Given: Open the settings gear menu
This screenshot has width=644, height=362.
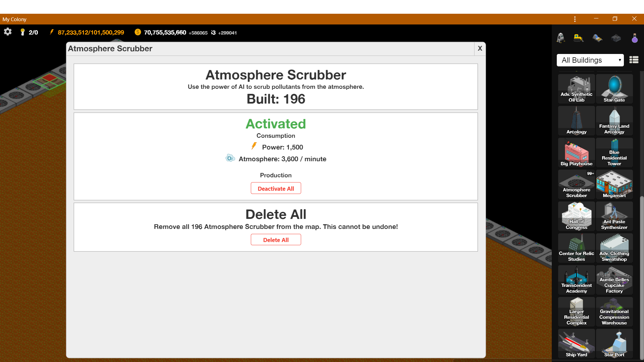Looking at the screenshot, I should tap(8, 32).
